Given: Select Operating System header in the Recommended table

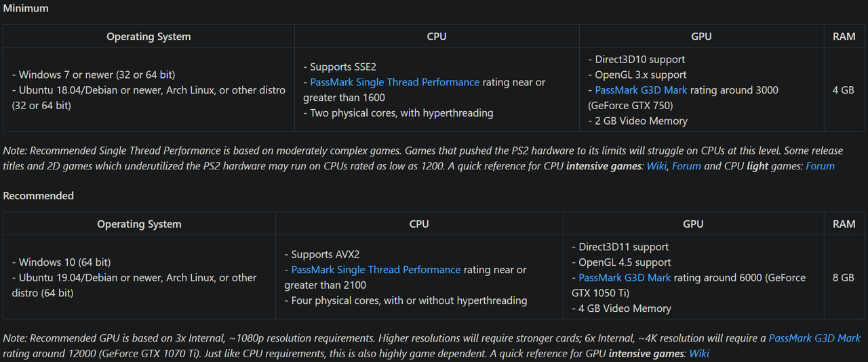Looking at the screenshot, I should [139, 224].
